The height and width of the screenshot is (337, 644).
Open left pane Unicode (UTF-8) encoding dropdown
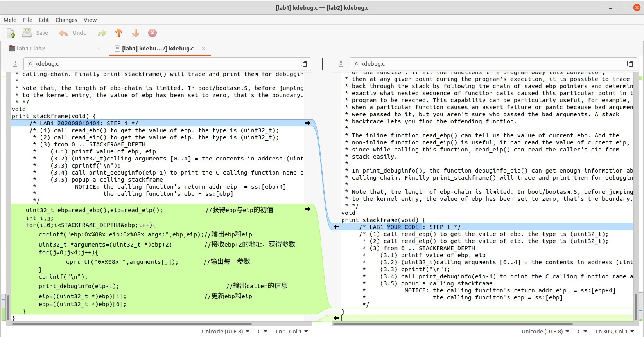pyautogui.click(x=225, y=332)
